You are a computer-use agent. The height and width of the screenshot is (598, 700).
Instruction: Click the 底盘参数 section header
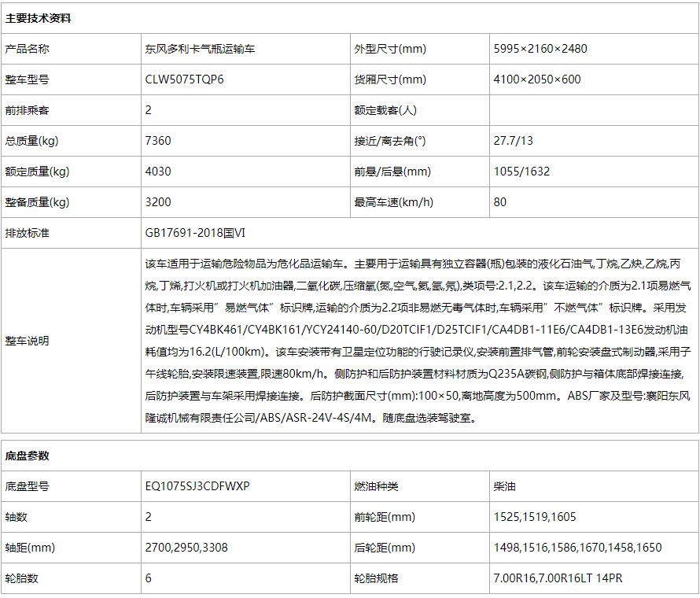click(x=28, y=456)
